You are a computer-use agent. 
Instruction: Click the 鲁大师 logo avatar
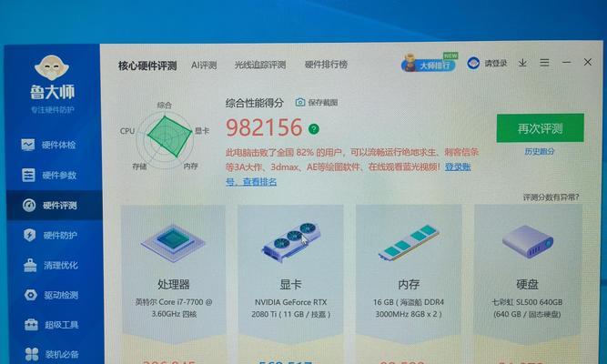52,68
